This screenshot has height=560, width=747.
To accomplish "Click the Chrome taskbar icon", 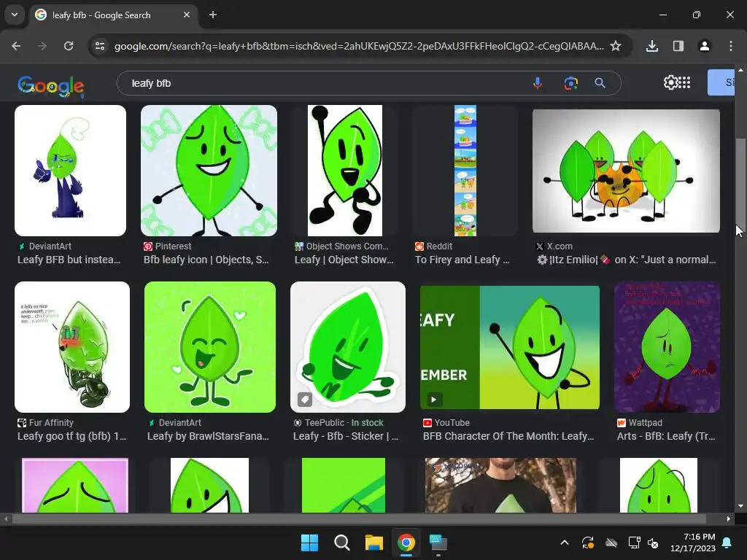I will 406,542.
